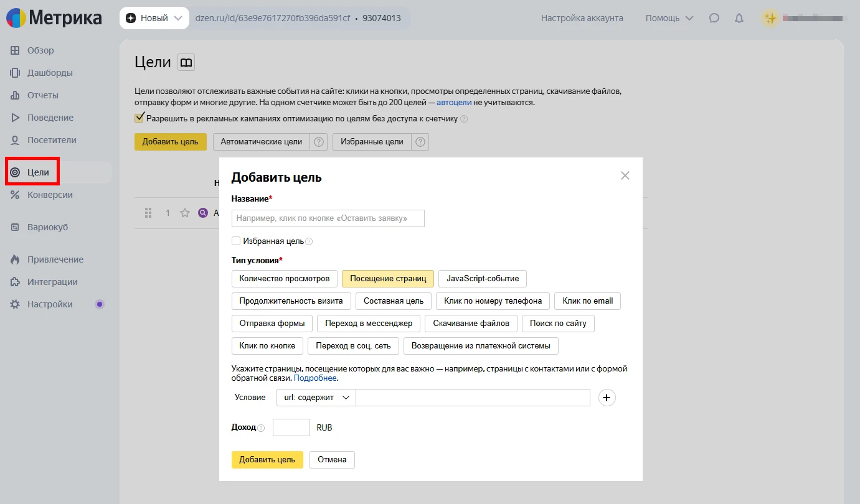The width and height of the screenshot is (860, 504).
Task: Expand the Помощь menu
Action: click(669, 18)
